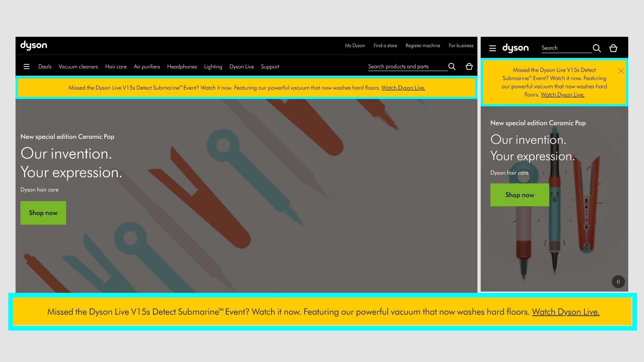
Task: Select Air purifiers in navigation
Action: click(147, 67)
